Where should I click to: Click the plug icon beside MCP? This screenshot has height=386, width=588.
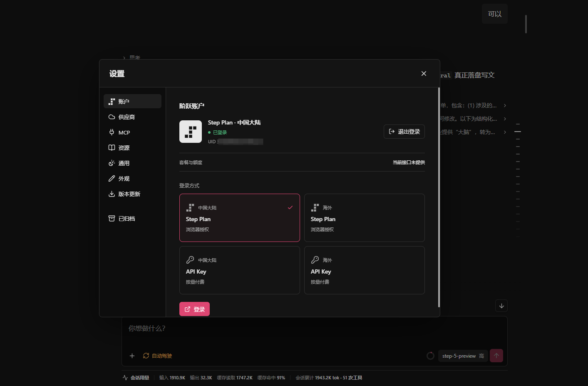(x=112, y=132)
